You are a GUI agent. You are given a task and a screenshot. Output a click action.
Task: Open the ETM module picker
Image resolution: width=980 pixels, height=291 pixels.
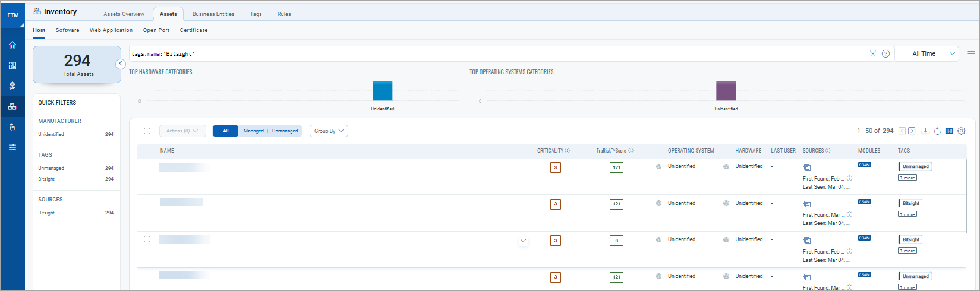12,15
